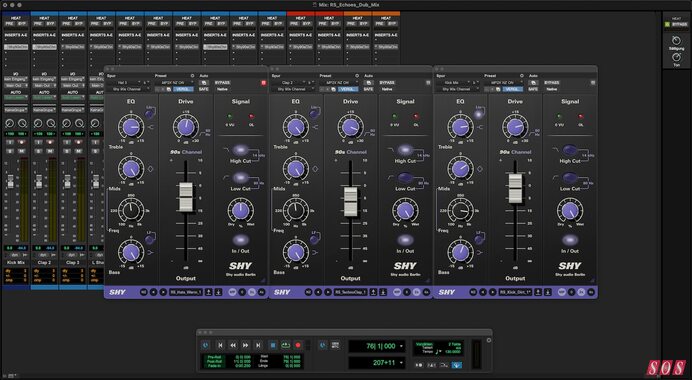Screen dimensions: 692x380
Task: Click the Dry/Wet knob in the Kick plugin
Action: point(570,211)
